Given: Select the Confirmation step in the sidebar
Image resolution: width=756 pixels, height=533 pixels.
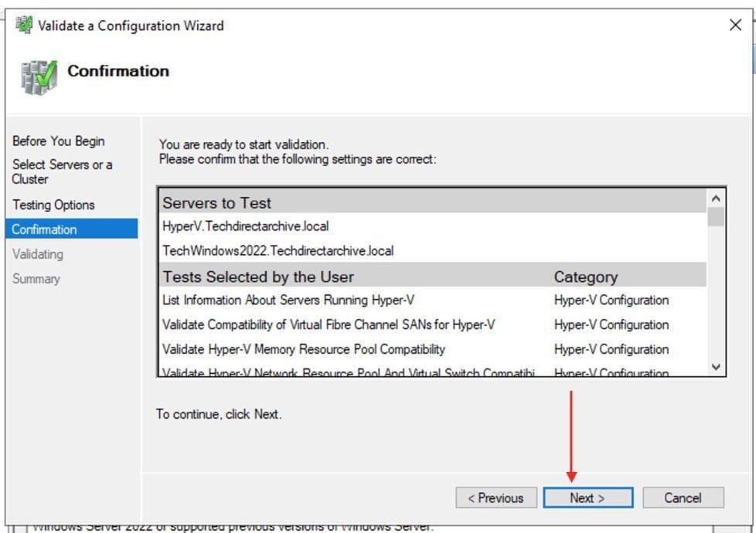Looking at the screenshot, I should point(45,229).
